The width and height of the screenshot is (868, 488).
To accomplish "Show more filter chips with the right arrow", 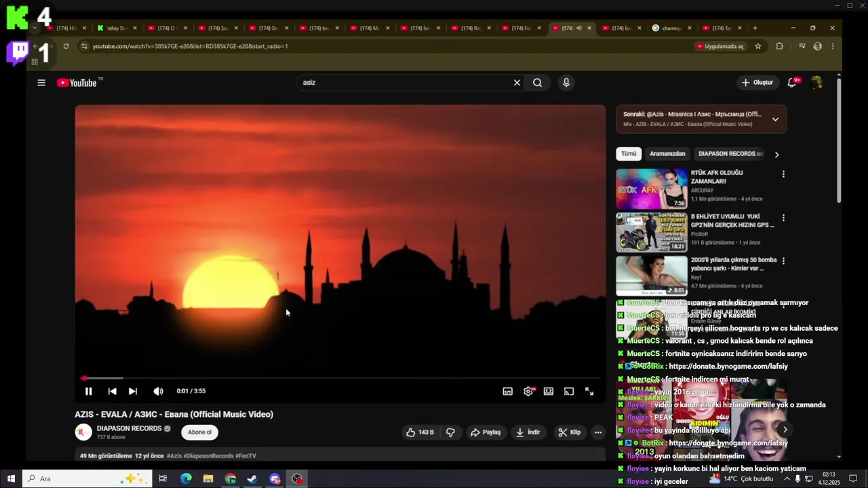I will point(776,155).
